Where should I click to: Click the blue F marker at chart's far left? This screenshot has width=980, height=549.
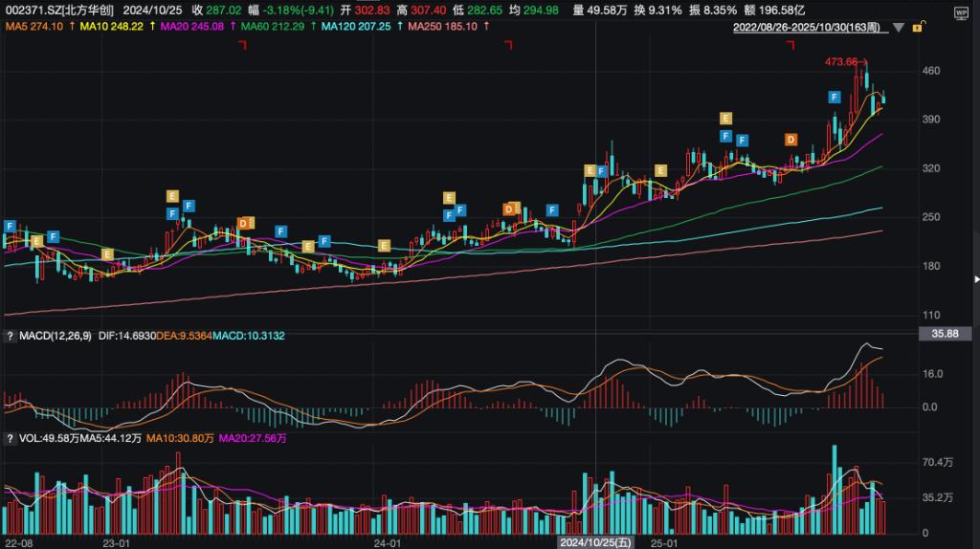(x=10, y=226)
